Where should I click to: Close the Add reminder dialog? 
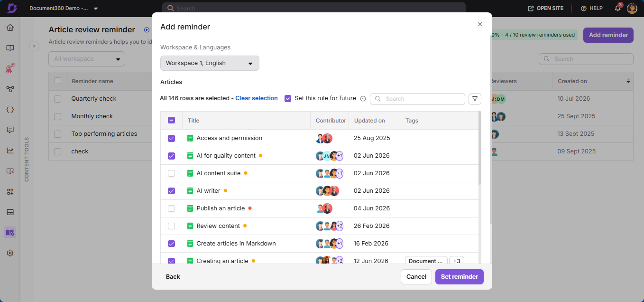(480, 24)
